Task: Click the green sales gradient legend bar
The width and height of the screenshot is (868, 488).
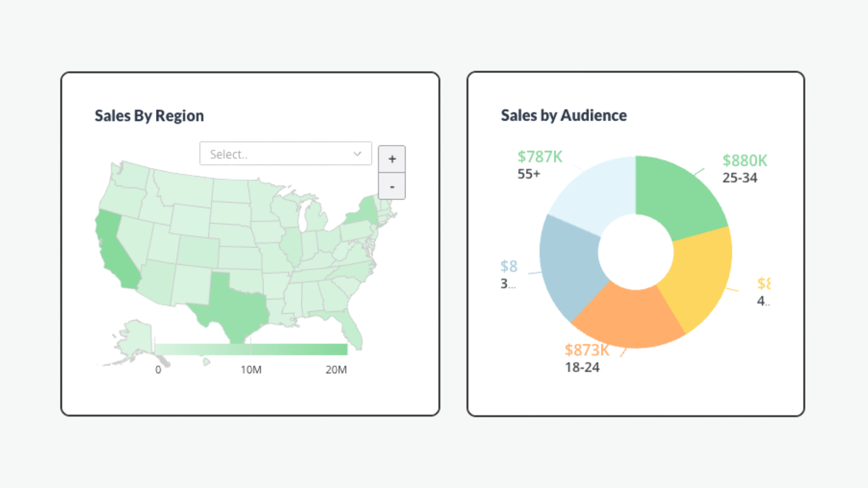Action: 251,349
